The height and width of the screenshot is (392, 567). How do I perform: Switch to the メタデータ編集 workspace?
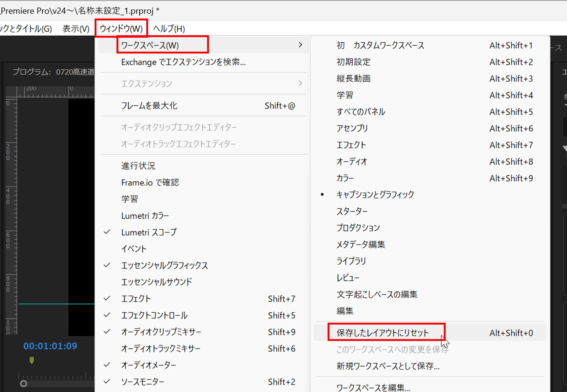tap(430, 244)
